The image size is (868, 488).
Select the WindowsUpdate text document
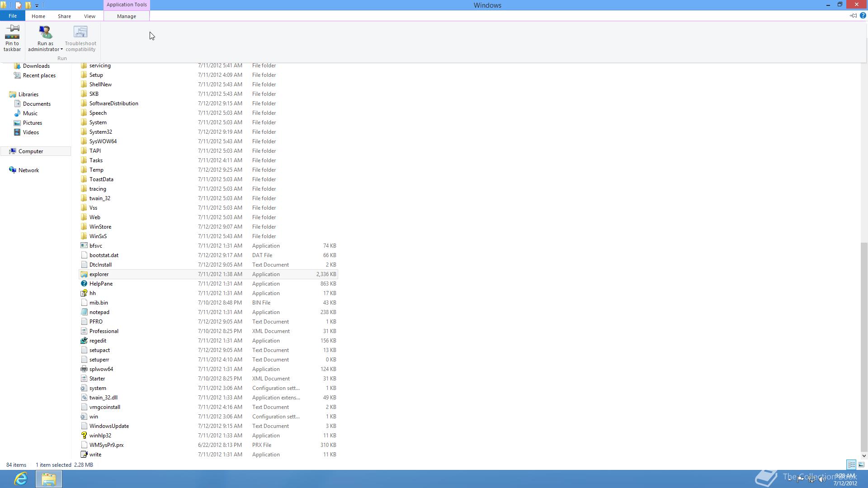tap(109, 426)
